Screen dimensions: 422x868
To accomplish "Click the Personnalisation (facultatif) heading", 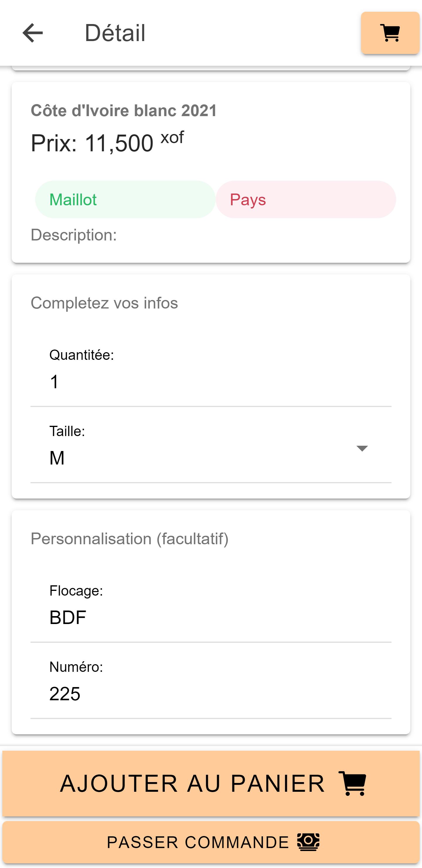I will tap(130, 538).
